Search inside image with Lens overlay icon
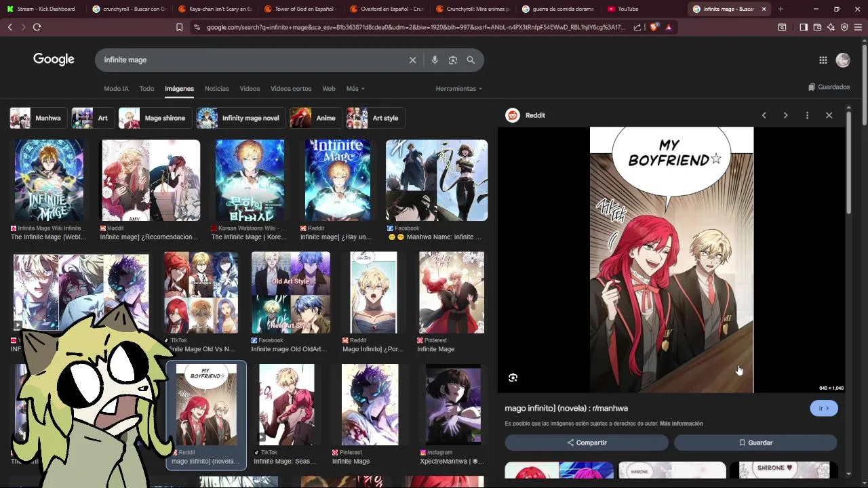 (x=513, y=378)
